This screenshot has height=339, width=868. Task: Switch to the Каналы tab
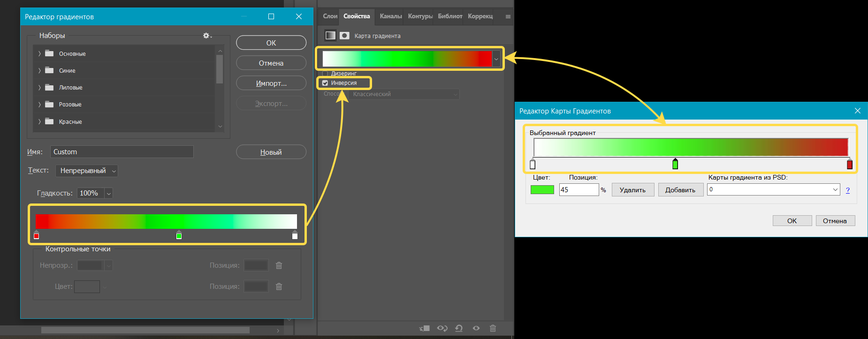click(x=390, y=16)
